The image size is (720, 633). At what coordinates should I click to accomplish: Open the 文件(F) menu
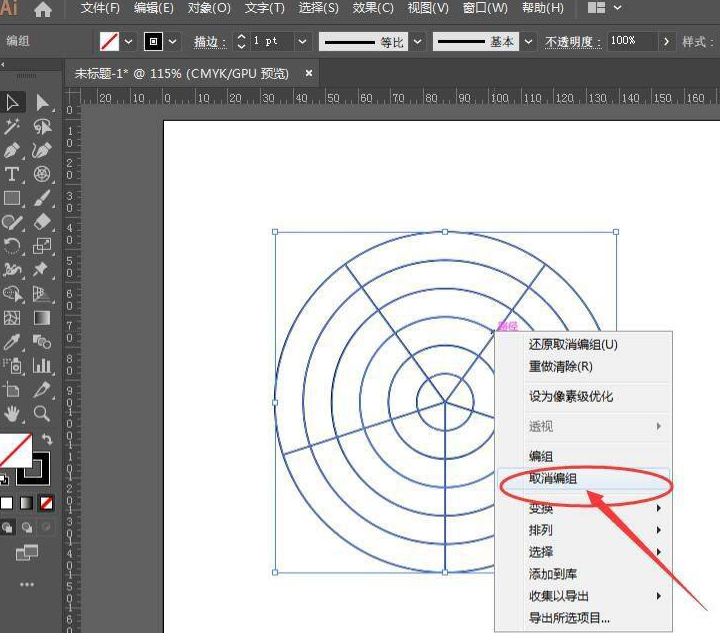(100, 8)
